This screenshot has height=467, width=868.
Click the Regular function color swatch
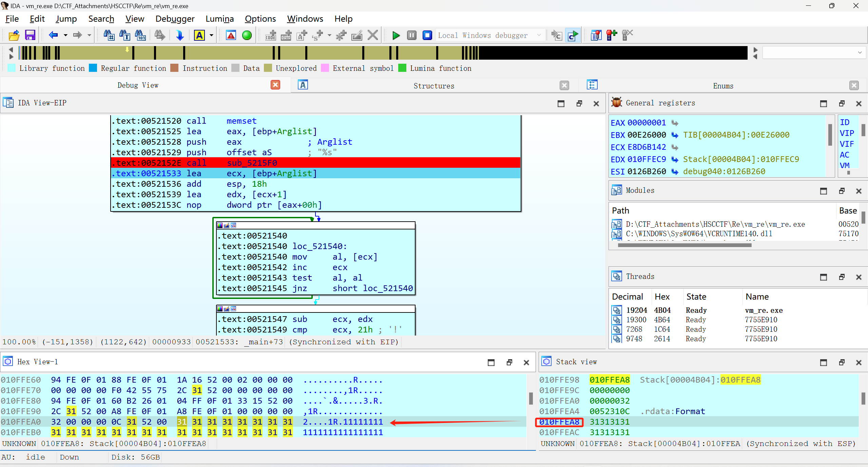93,68
